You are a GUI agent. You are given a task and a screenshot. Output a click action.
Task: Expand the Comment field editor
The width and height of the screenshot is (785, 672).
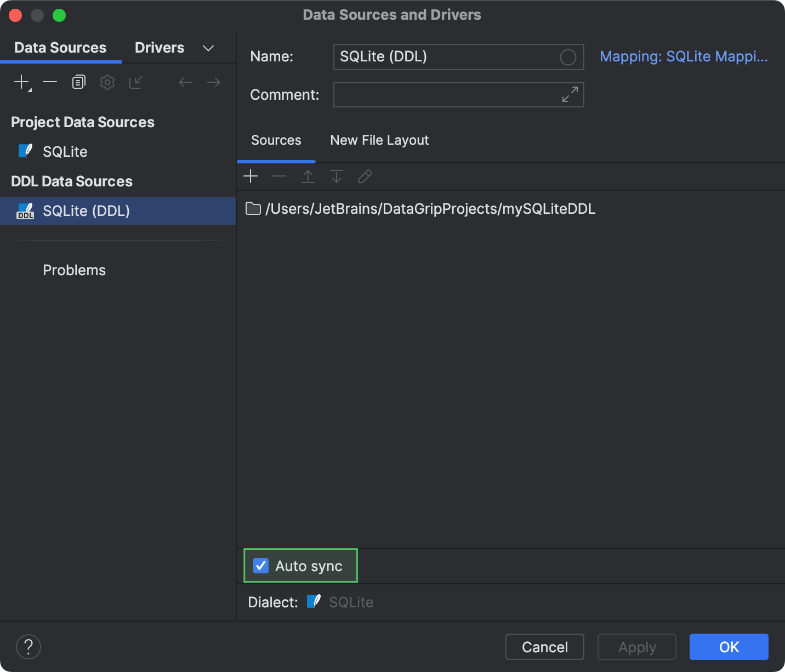(570, 95)
